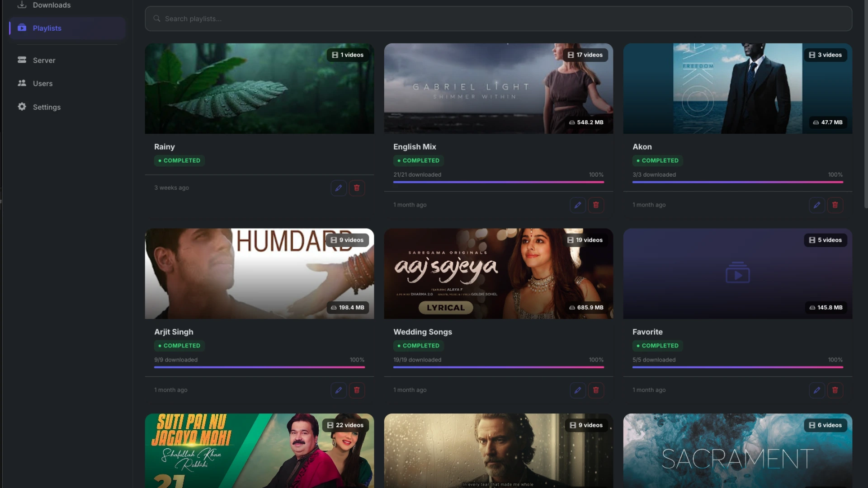Screen dimensions: 868x488
Task: Open the Wedding Songs thumbnail
Action: tap(498, 274)
